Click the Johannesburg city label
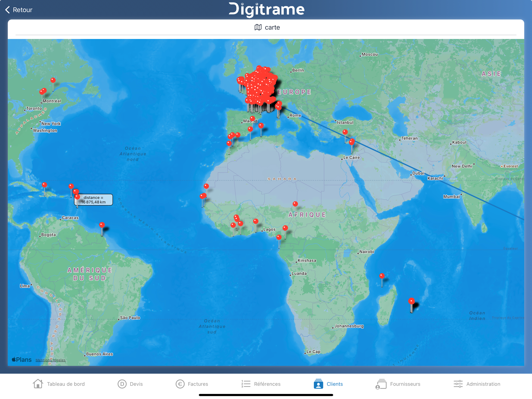532x399 pixels. pos(349,326)
